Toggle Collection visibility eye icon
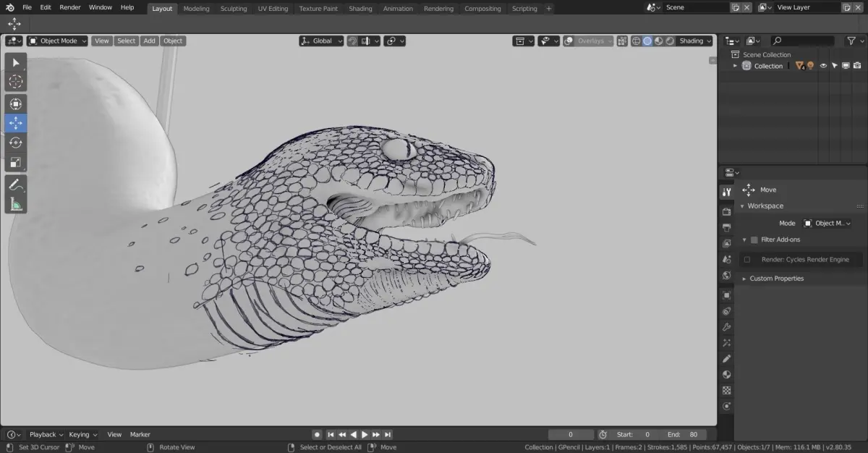Viewport: 868px width, 453px height. 823,66
